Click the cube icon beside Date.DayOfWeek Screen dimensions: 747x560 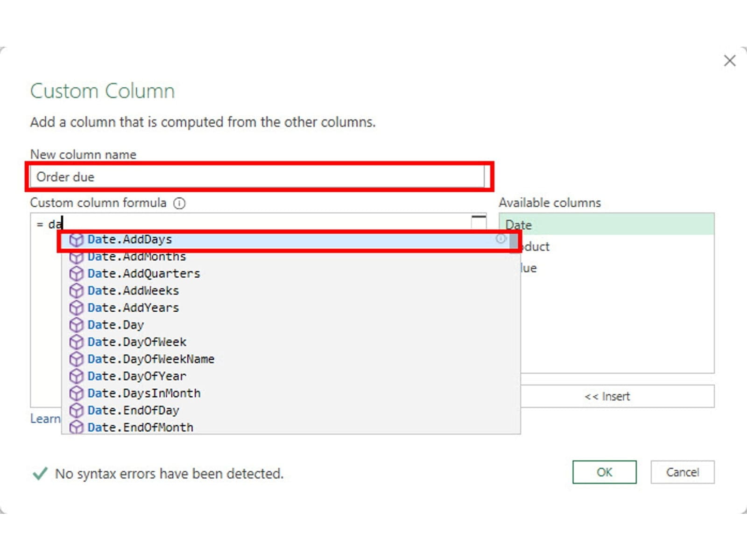coord(76,342)
